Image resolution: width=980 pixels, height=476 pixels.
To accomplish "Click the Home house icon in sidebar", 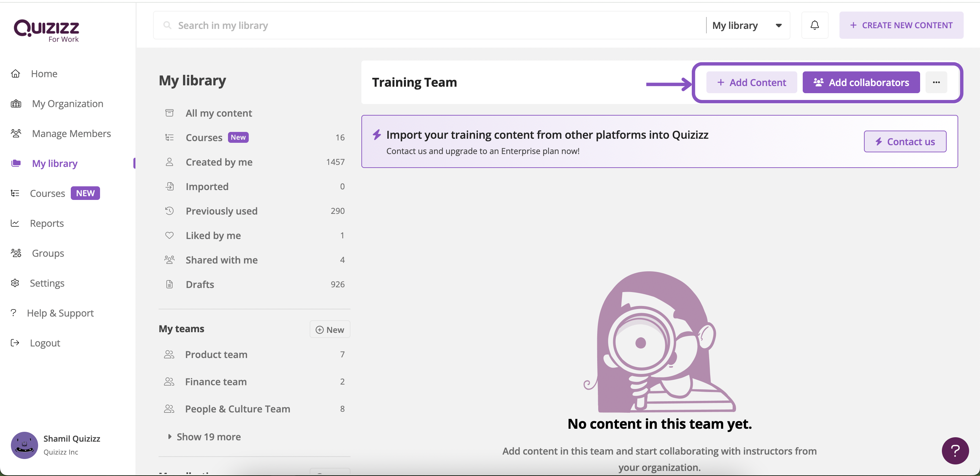I will click(x=16, y=73).
